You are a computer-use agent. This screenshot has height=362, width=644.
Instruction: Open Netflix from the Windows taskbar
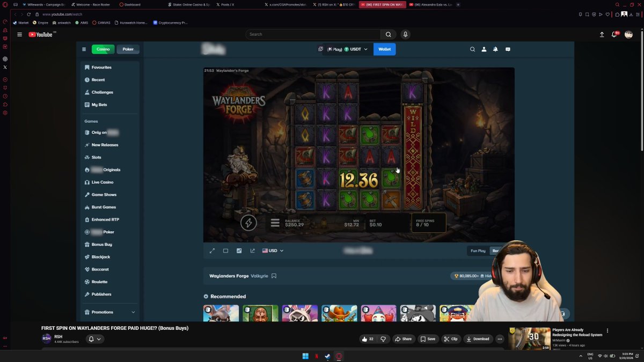click(317, 356)
